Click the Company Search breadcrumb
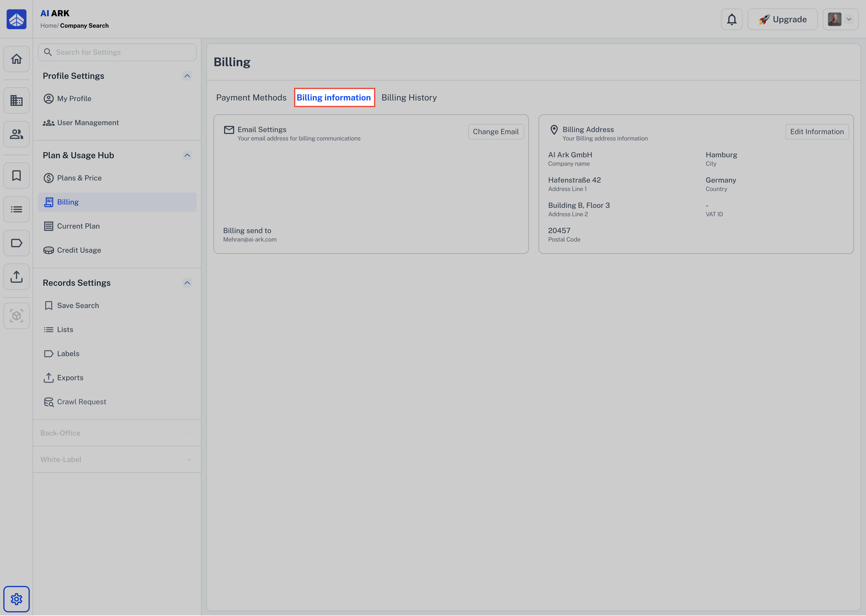The image size is (866, 616). [x=84, y=26]
